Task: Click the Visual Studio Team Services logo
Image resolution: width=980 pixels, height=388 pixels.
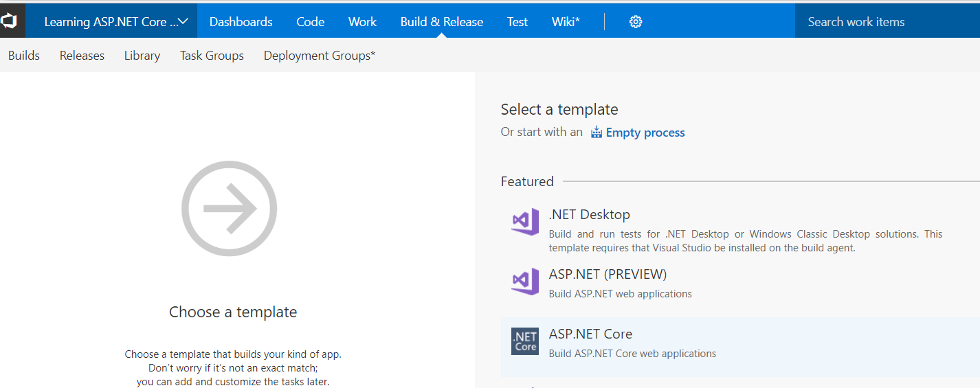Action: click(9, 22)
